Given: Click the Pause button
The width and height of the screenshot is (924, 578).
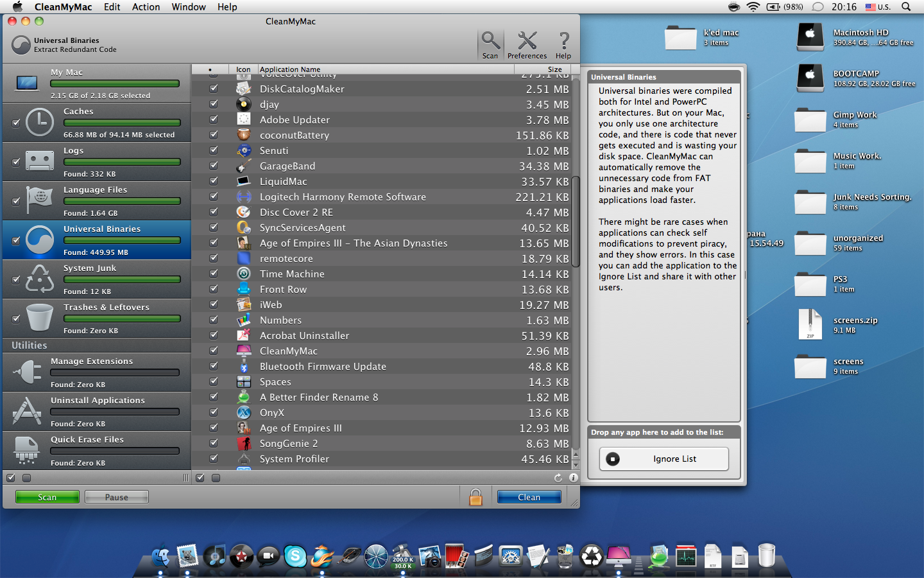Looking at the screenshot, I should [x=117, y=497].
